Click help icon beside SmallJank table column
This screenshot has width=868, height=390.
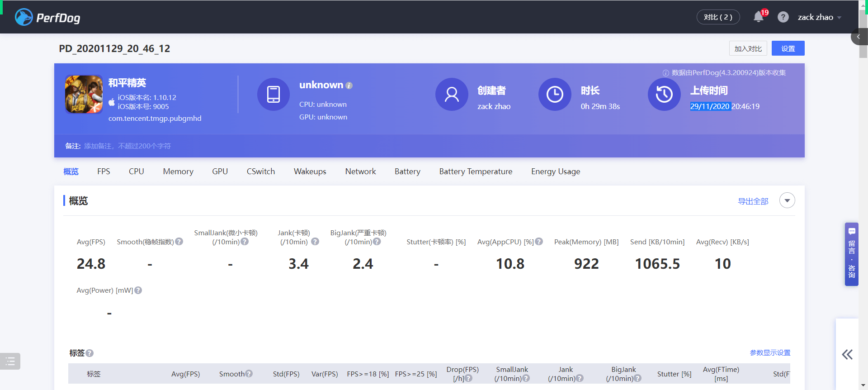[526, 378]
